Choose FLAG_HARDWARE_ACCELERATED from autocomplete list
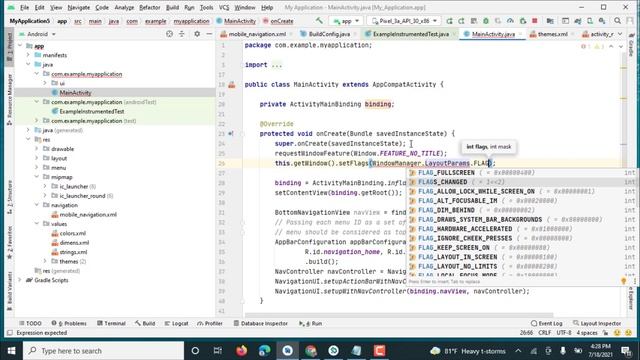640x360 pixels. pos(522,229)
